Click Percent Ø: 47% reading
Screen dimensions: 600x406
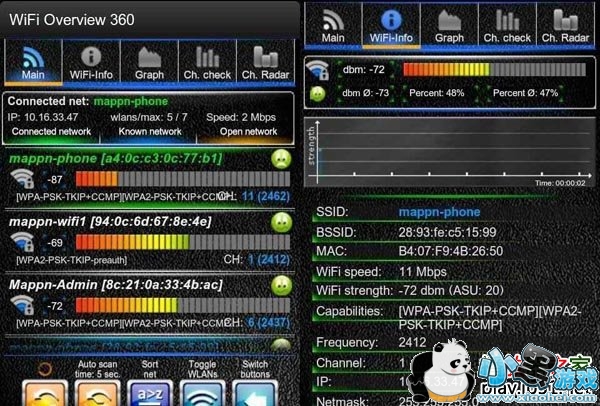click(x=525, y=93)
